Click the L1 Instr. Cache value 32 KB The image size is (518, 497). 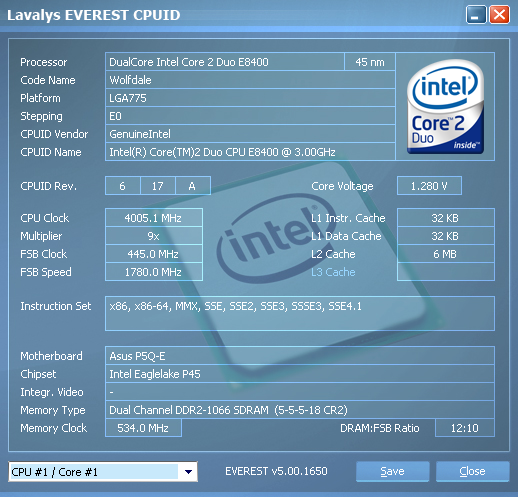[x=446, y=218]
